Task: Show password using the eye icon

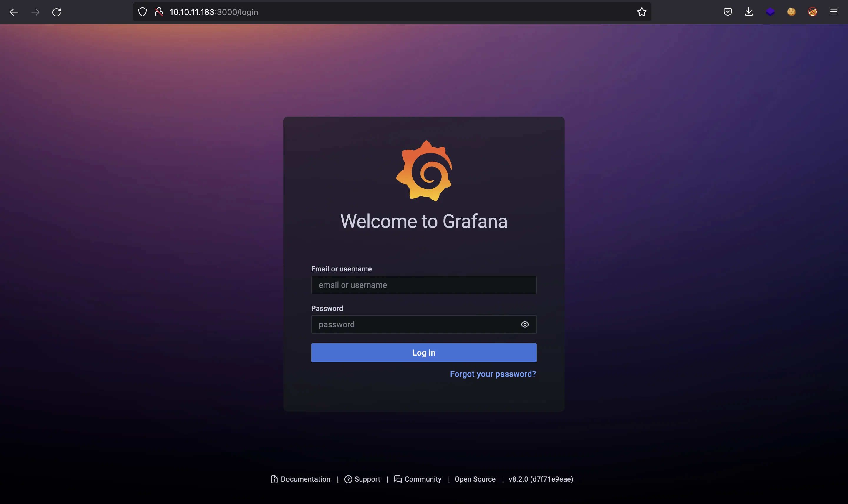Action: [525, 324]
